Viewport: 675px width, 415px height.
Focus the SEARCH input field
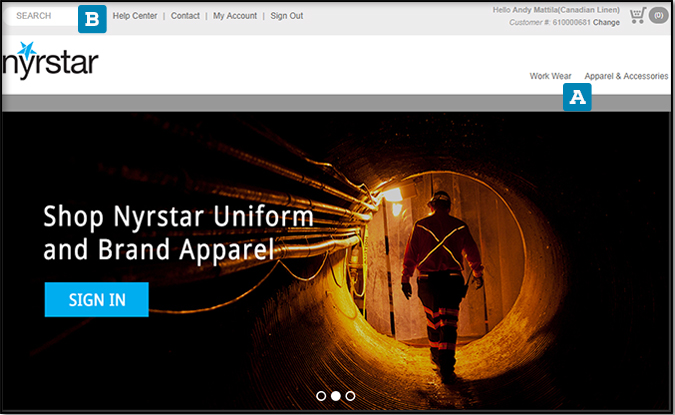click(40, 16)
